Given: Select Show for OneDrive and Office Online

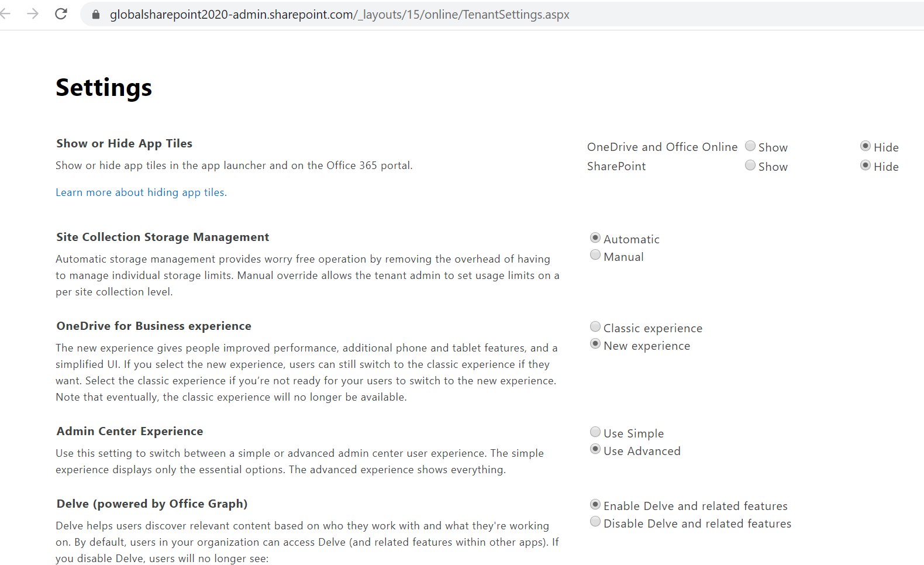Looking at the screenshot, I should [750, 146].
